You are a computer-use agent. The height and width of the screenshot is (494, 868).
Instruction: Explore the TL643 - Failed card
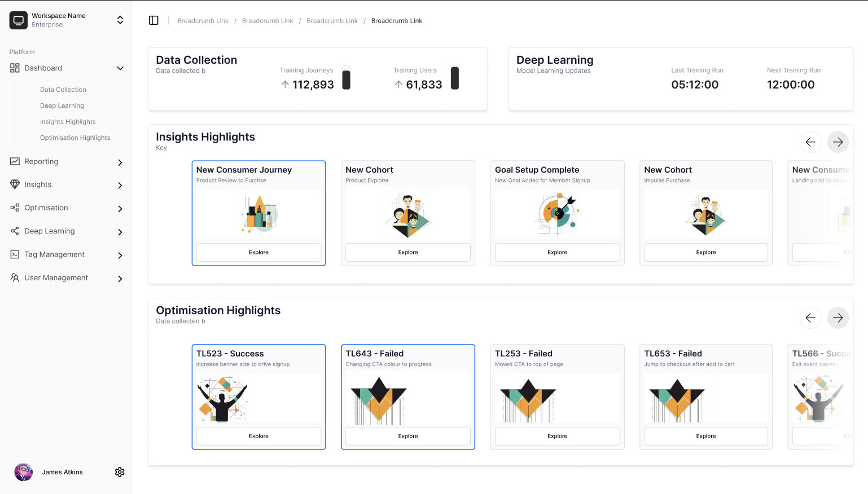[x=407, y=436]
